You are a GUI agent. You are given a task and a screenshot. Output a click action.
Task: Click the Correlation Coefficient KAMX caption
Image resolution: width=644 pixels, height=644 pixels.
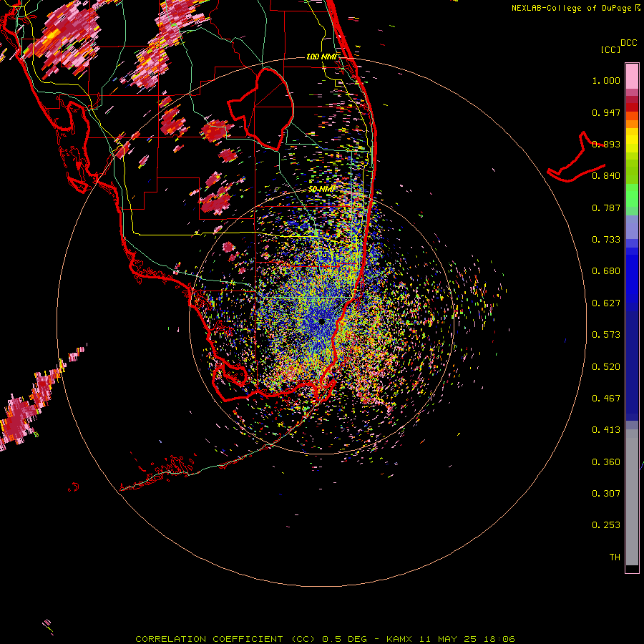(x=325, y=639)
